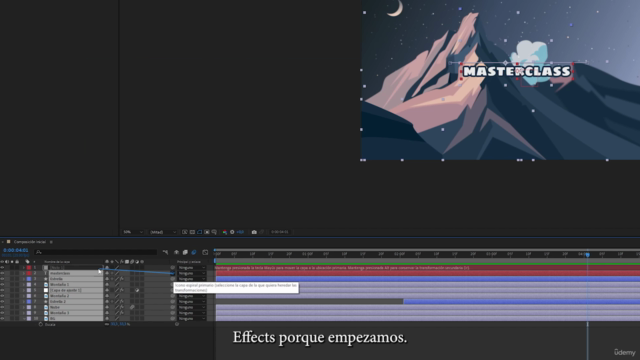Click the grid and guides options icon
The height and width of the screenshot is (360, 640).
[214, 232]
